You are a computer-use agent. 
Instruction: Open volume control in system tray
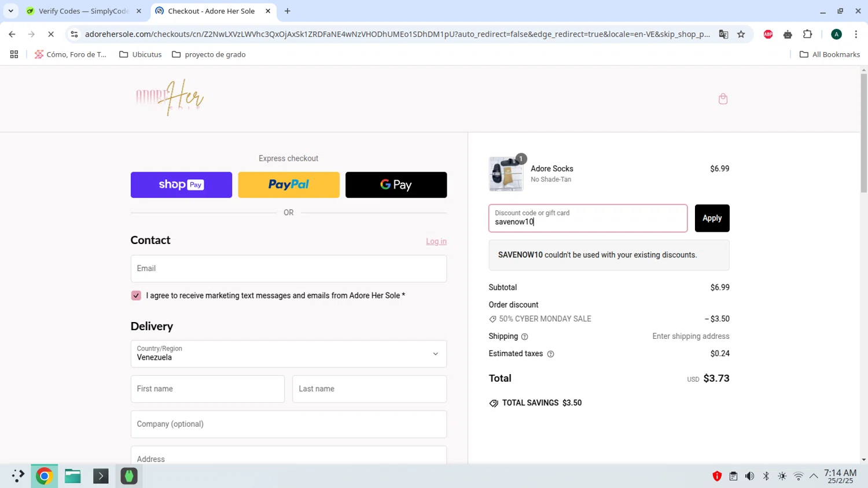tap(749, 476)
